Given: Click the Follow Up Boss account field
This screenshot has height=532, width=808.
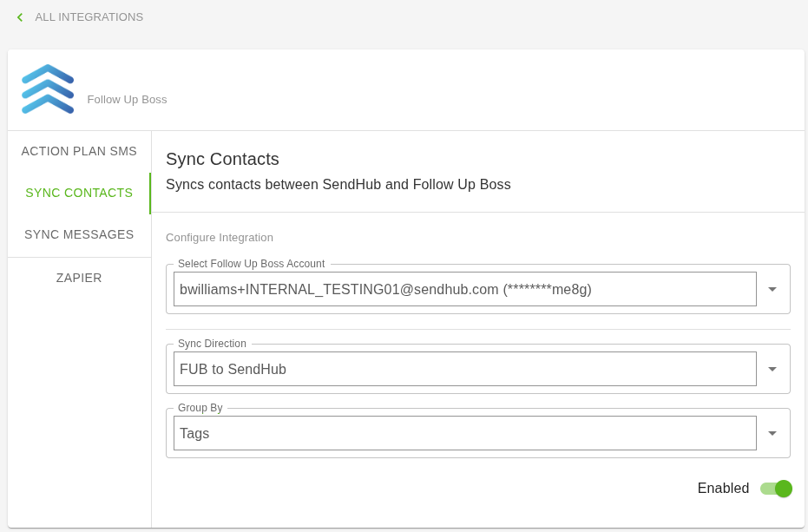Looking at the screenshot, I should pyautogui.click(x=465, y=289).
